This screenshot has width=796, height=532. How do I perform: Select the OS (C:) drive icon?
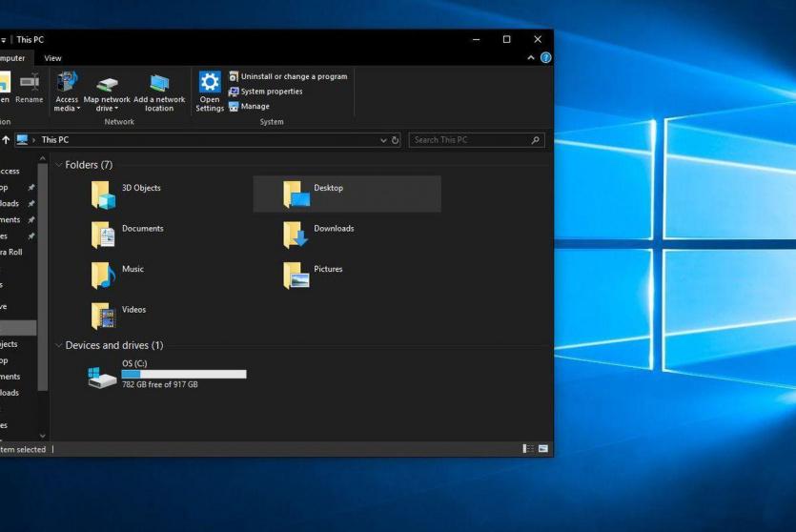(102, 377)
